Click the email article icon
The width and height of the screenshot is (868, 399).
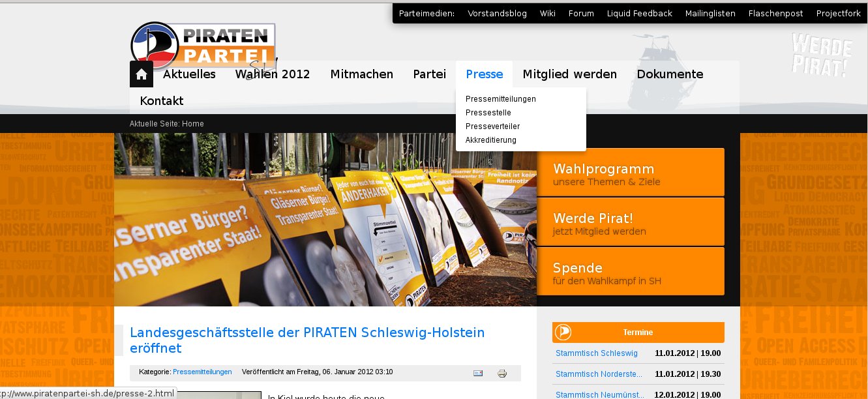point(478,373)
